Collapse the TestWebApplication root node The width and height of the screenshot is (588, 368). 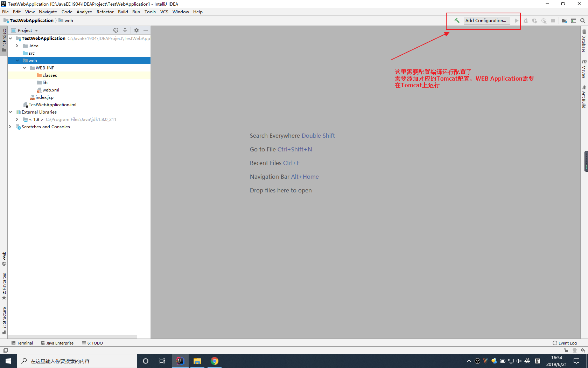coord(10,39)
